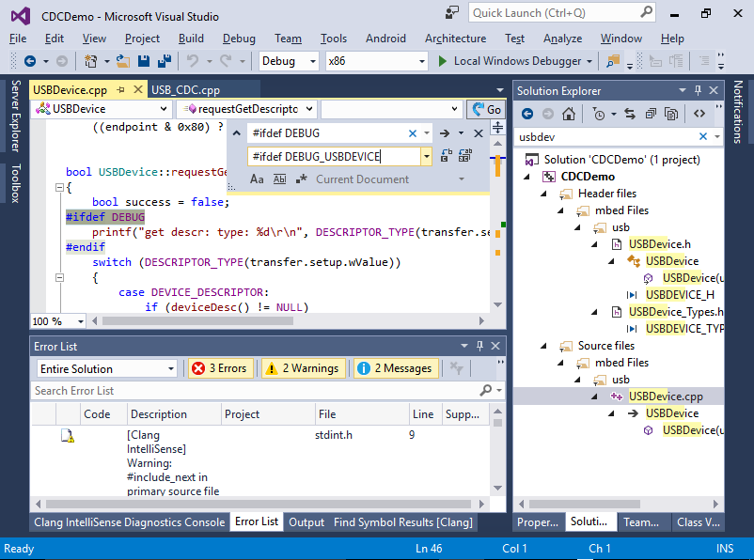
Task: Click the Error List horizontal scrollbar thumb
Action: (x=259, y=504)
